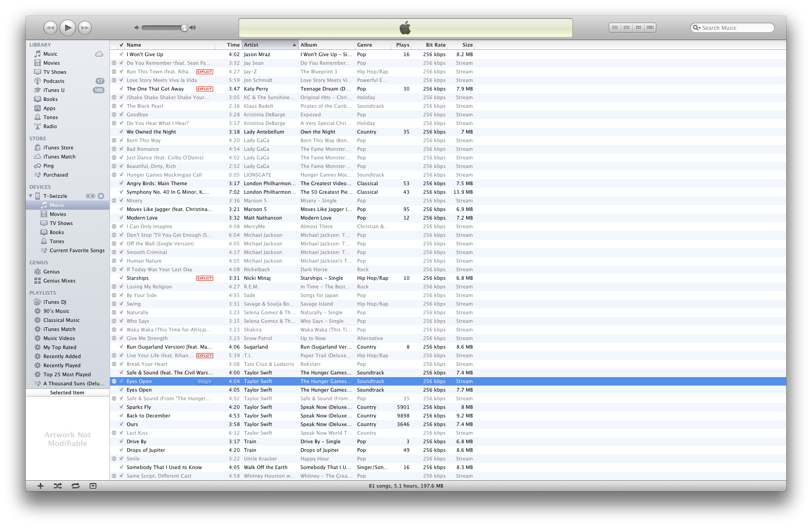Switch to song list view

pos(615,28)
